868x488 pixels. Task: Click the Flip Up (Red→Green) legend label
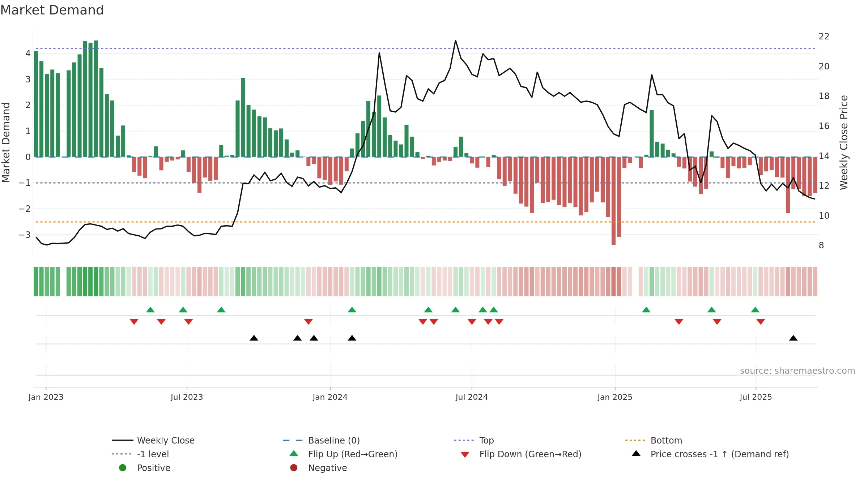point(353,454)
